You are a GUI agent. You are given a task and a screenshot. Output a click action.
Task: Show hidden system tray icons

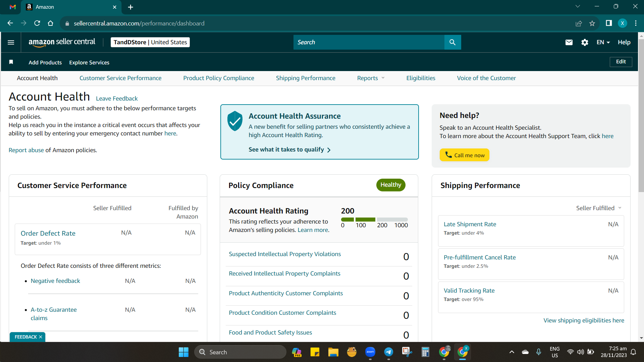(512, 352)
